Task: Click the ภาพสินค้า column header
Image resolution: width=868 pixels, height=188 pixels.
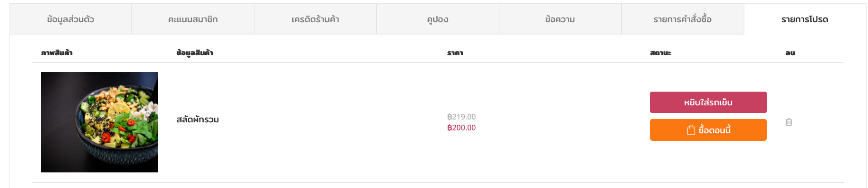Action: (57, 53)
